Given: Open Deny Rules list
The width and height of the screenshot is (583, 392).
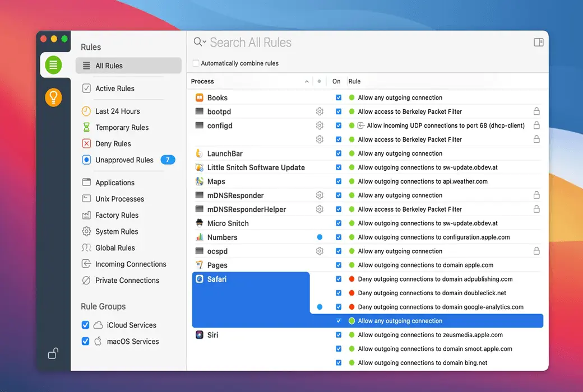Looking at the screenshot, I should pyautogui.click(x=113, y=144).
